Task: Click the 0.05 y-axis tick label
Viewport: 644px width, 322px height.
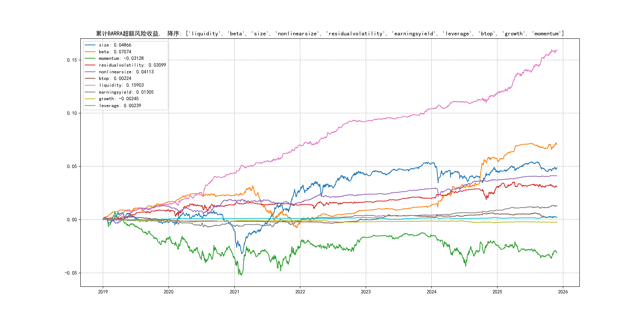Action: (x=72, y=167)
